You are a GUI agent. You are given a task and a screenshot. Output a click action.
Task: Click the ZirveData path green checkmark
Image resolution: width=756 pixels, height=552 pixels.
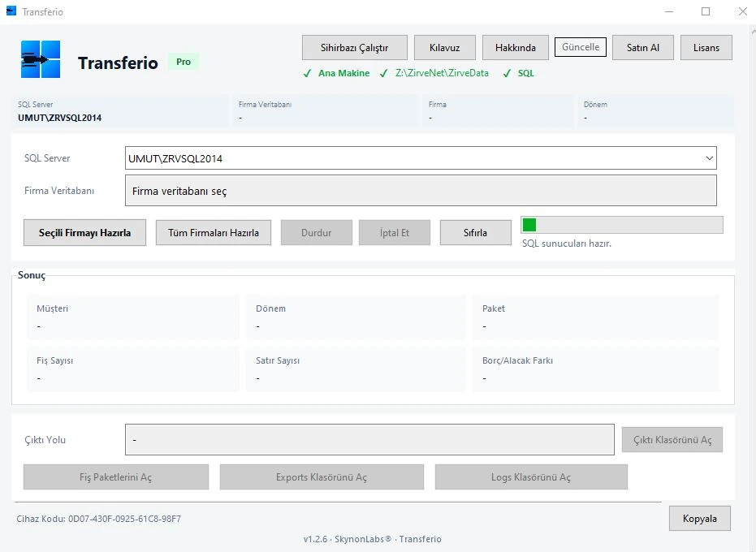[x=384, y=74]
